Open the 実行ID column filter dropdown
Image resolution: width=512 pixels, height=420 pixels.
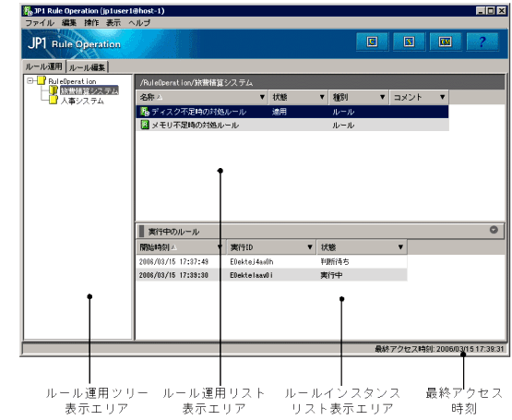[310, 247]
